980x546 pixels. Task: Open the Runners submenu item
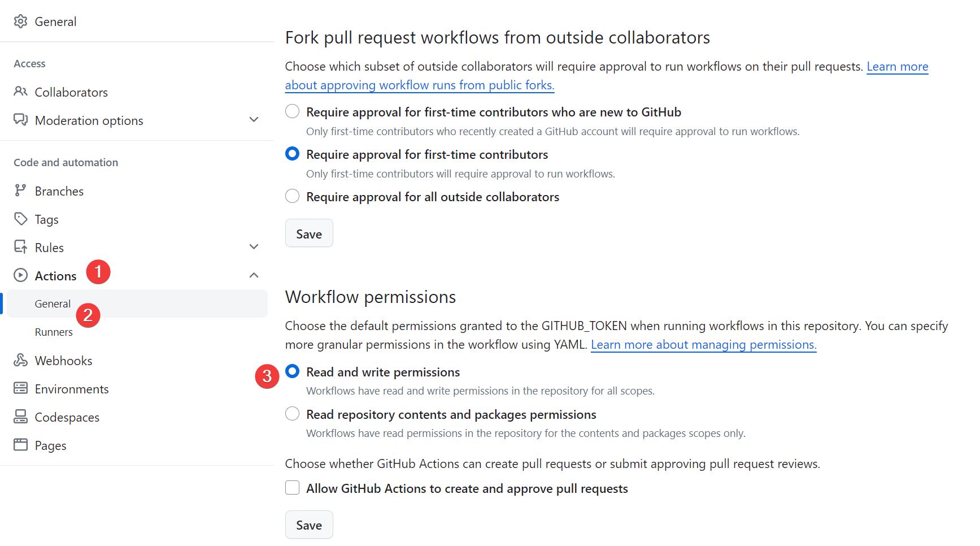pos(54,332)
